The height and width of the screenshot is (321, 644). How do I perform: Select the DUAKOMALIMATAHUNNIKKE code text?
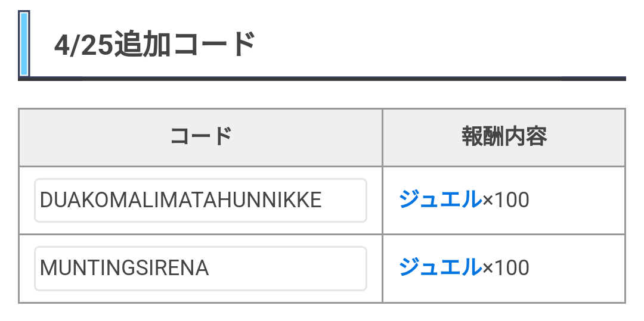coord(181,201)
